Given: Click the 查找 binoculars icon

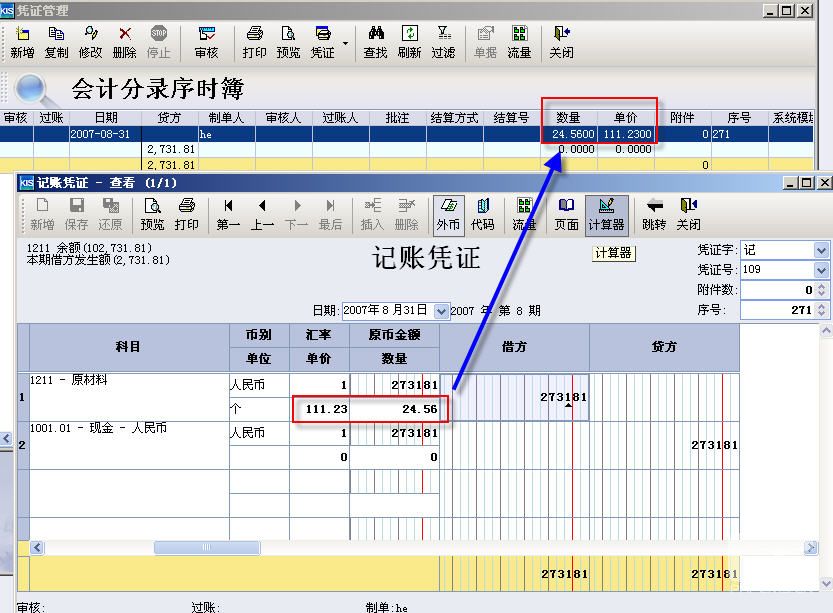Looking at the screenshot, I should 375,42.
